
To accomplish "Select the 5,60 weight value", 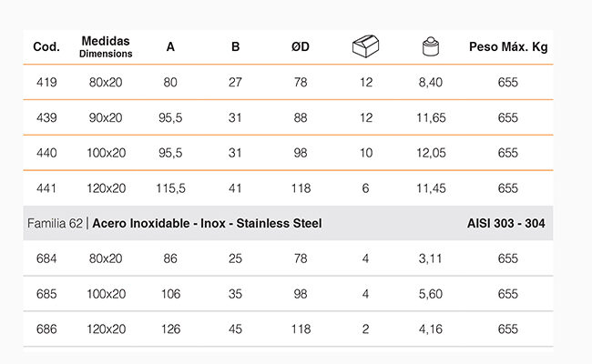I will 429,294.
